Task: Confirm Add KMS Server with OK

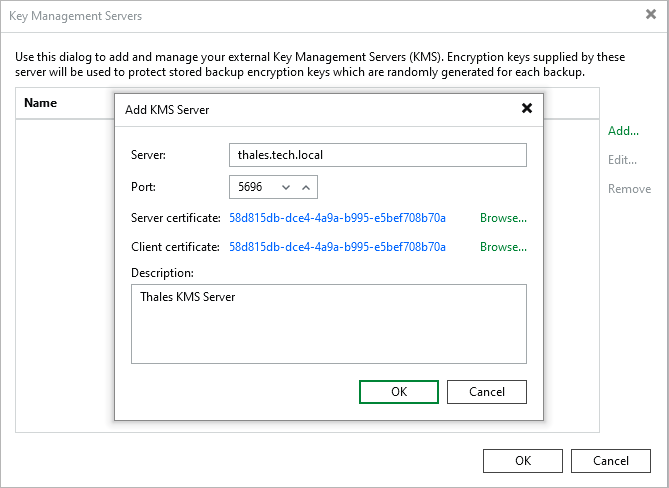Action: [x=399, y=392]
